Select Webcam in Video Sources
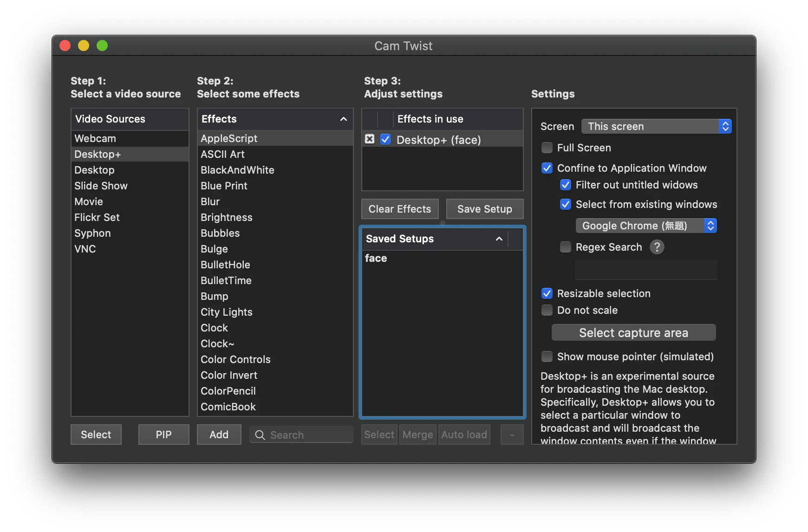The height and width of the screenshot is (532, 808). 130,138
